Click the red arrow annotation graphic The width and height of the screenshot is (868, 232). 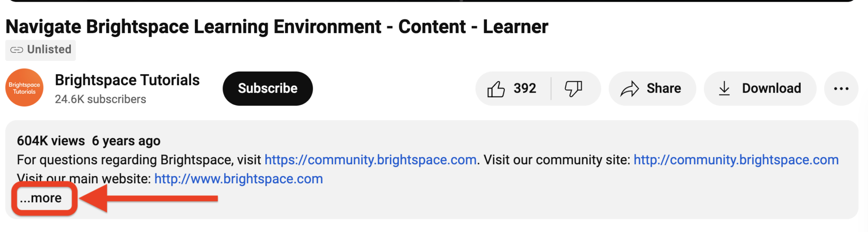[148, 198]
